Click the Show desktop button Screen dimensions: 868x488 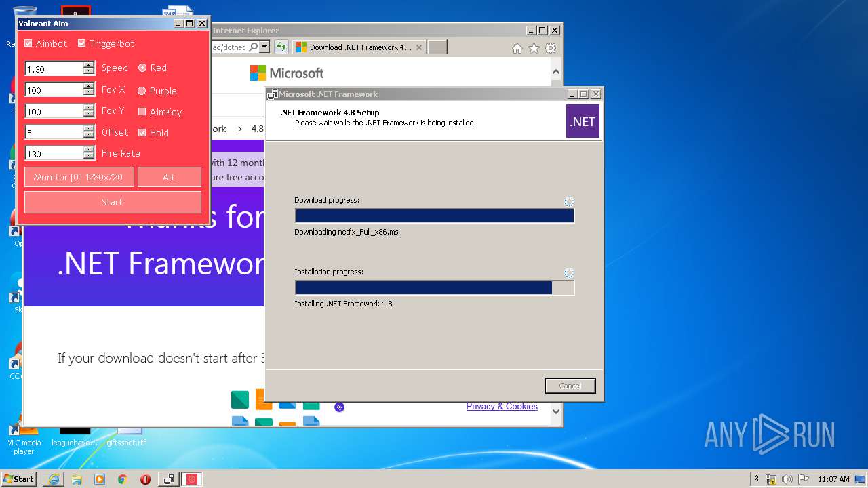click(861, 479)
